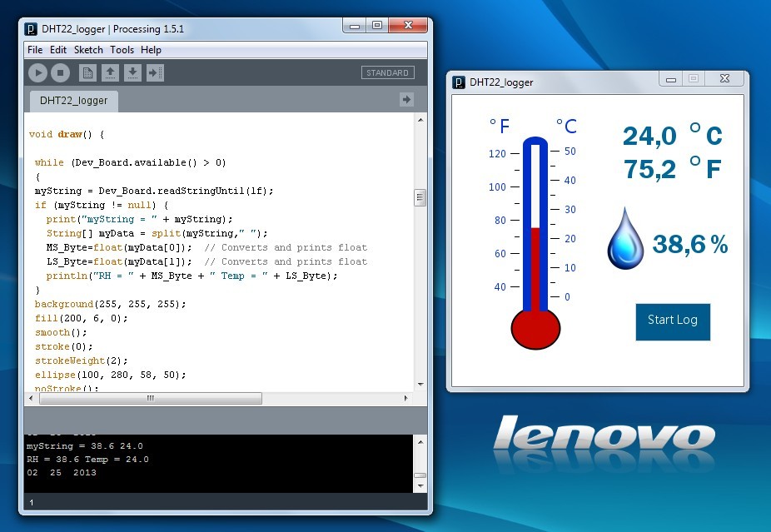
Task: Click the 'fill(200, 6, 0);' code line
Action: (x=81, y=319)
